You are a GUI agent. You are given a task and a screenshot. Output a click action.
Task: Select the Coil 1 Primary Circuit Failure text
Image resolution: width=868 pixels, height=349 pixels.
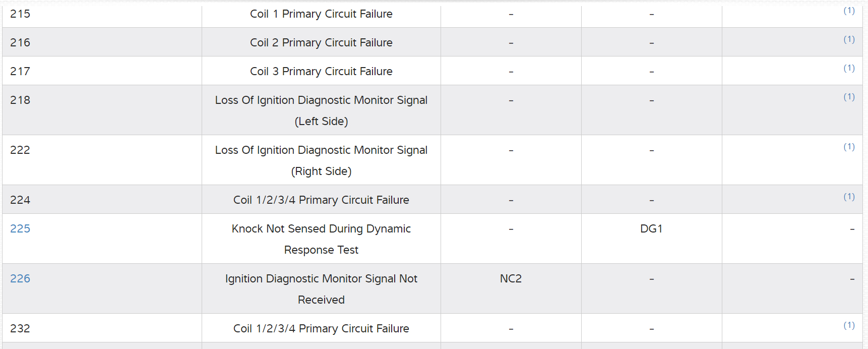pyautogui.click(x=321, y=14)
